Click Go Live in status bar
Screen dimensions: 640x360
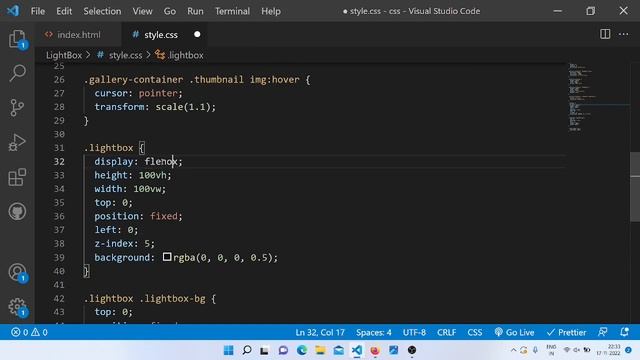point(514,332)
